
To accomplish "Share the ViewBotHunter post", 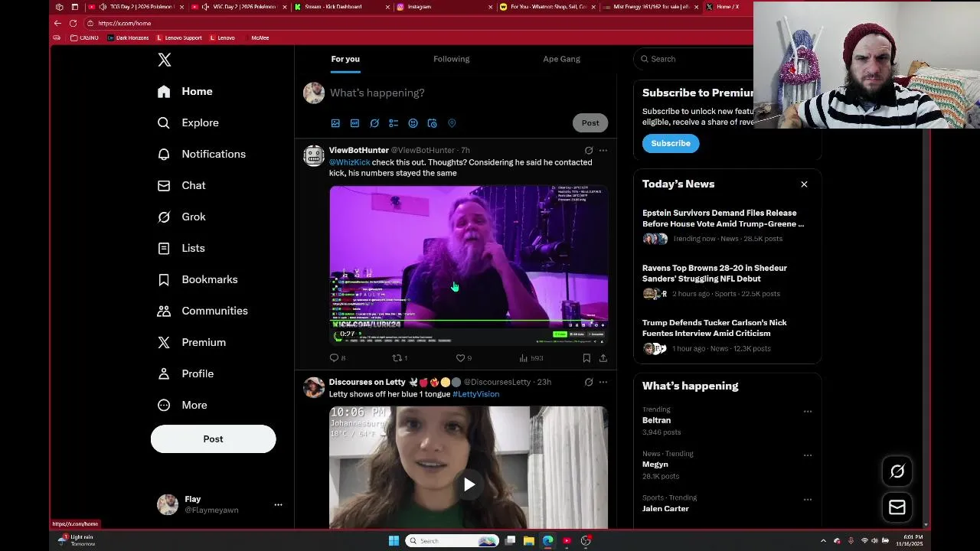I will coord(603,357).
